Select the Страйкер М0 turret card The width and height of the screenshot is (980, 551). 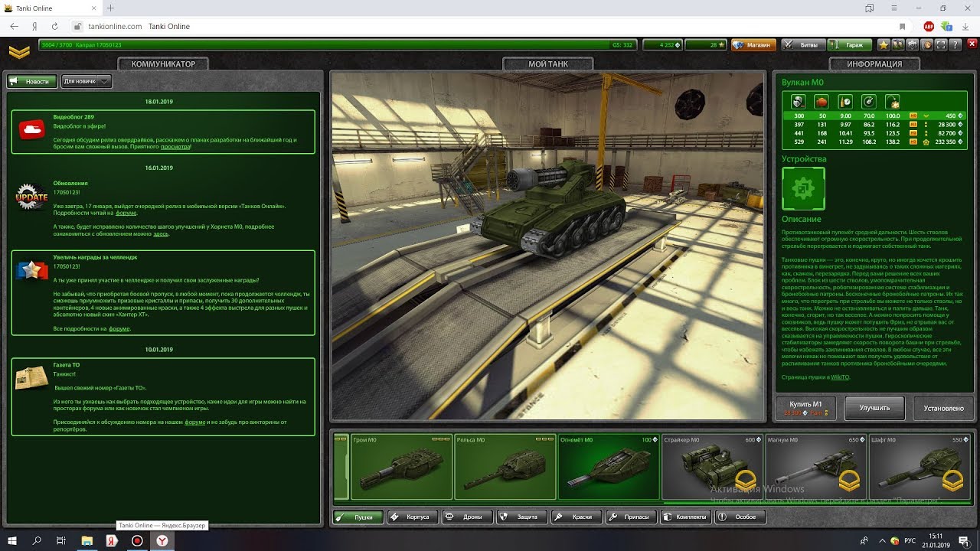[x=712, y=467]
